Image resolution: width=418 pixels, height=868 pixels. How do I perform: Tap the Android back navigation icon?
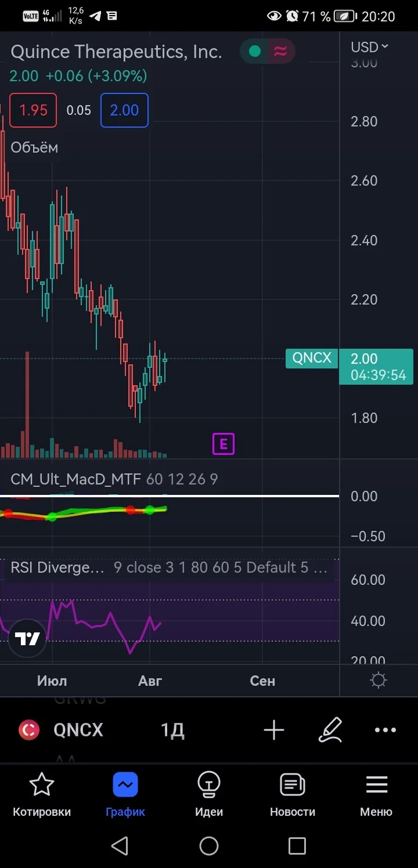point(120,846)
